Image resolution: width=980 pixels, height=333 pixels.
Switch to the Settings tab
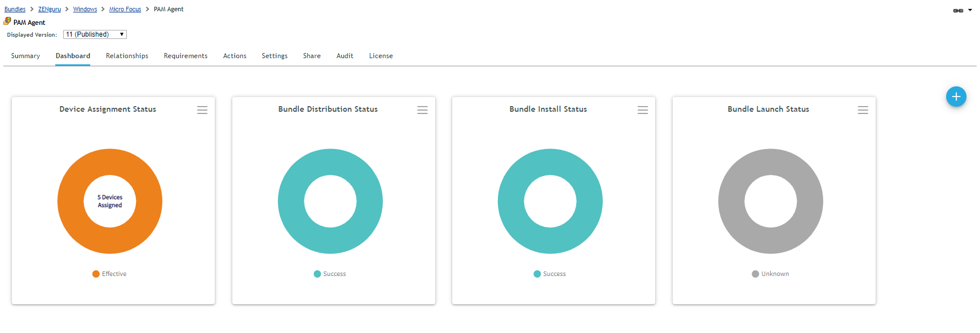tap(275, 56)
